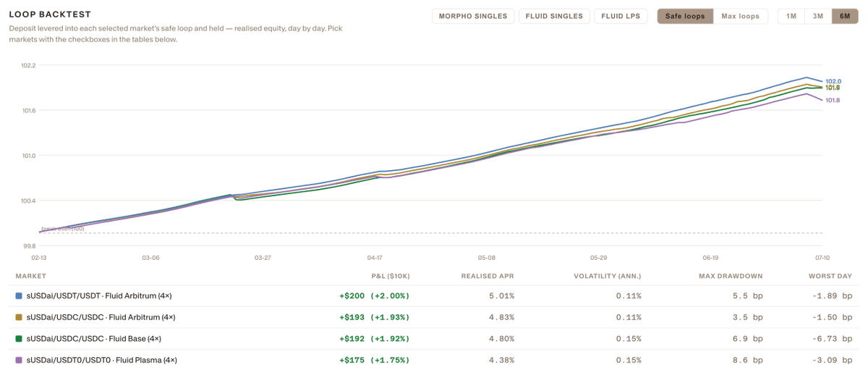Click the 4.83% realised APR value
868x378 pixels.
tap(501, 317)
